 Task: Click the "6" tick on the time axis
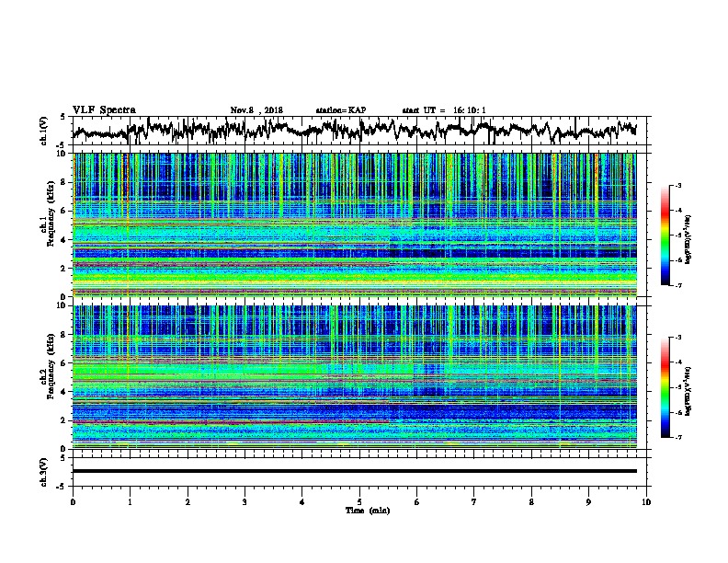416,502
